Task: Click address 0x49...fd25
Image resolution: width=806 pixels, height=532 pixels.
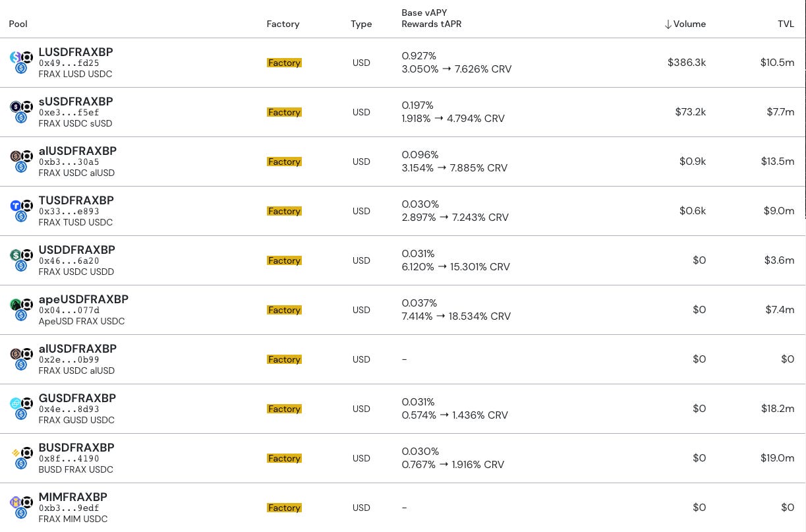Action: [x=69, y=63]
